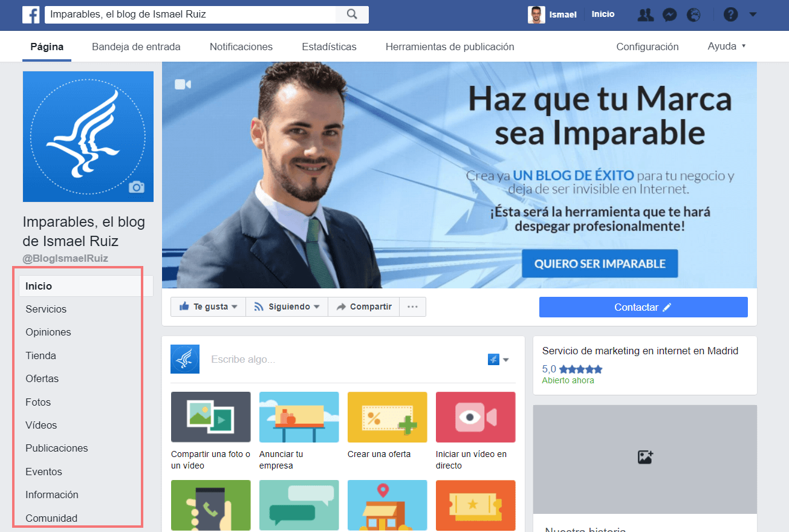Click the Contactar button
789x532 pixels.
click(643, 307)
